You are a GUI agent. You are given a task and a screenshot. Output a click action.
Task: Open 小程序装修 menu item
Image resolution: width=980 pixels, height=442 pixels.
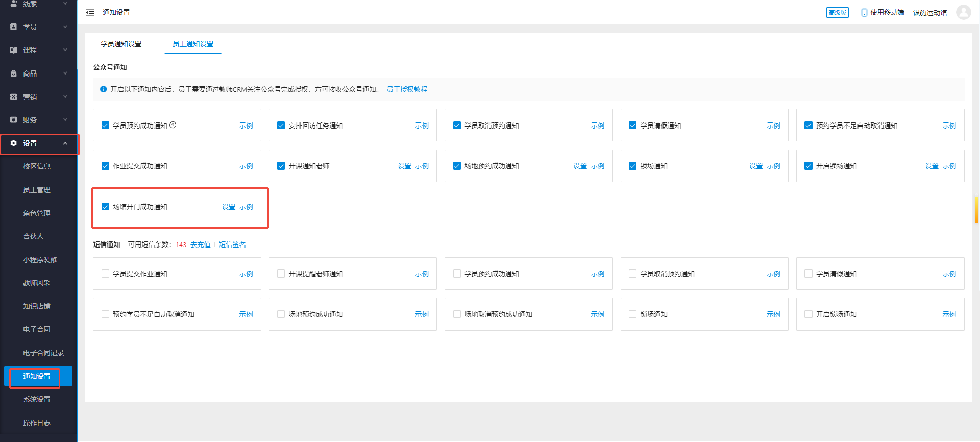pyautogui.click(x=40, y=260)
